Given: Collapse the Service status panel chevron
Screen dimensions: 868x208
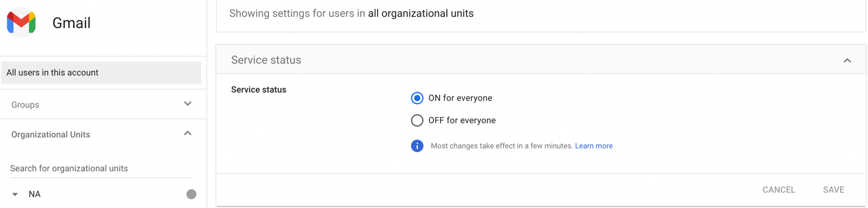Looking at the screenshot, I should tap(847, 60).
